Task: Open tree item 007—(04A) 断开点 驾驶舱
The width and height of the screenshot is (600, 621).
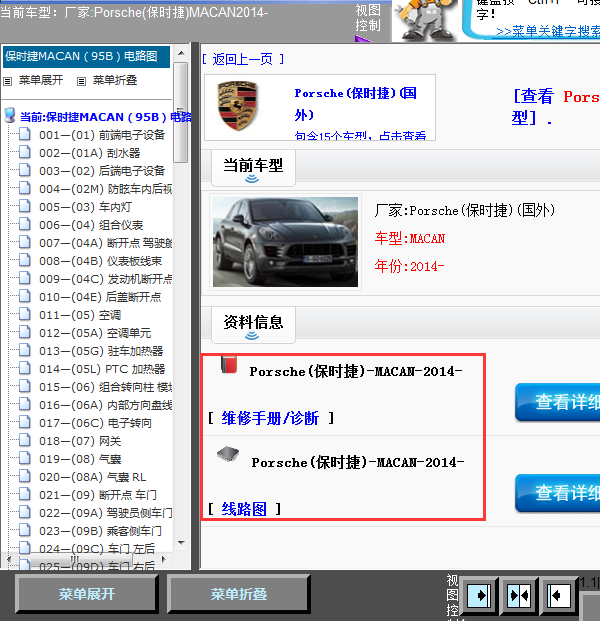Action: [105, 243]
